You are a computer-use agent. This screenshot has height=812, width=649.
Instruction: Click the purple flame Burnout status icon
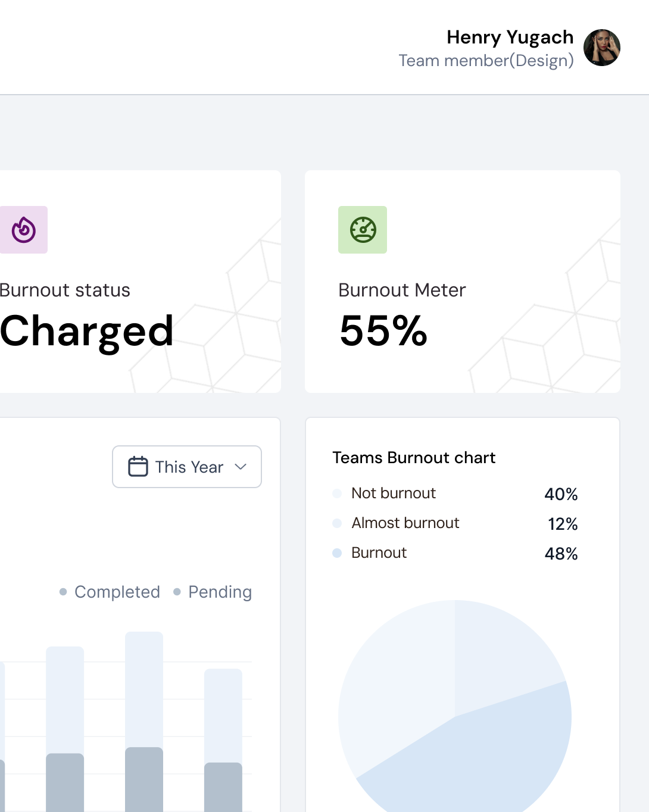(x=24, y=230)
